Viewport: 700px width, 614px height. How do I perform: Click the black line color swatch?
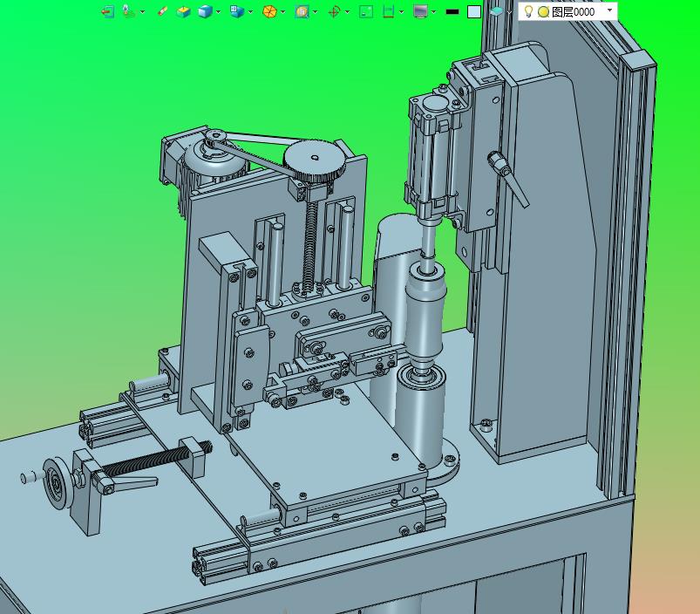point(452,12)
